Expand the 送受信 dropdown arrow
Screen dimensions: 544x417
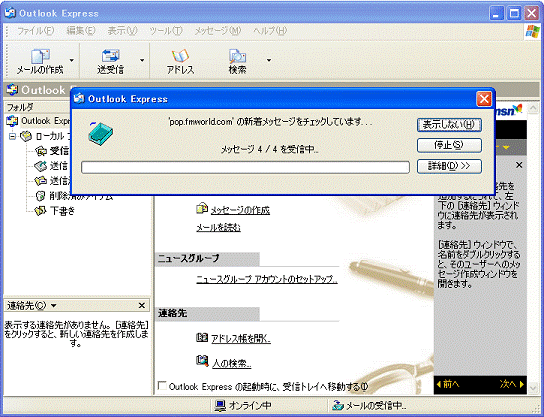(142, 60)
